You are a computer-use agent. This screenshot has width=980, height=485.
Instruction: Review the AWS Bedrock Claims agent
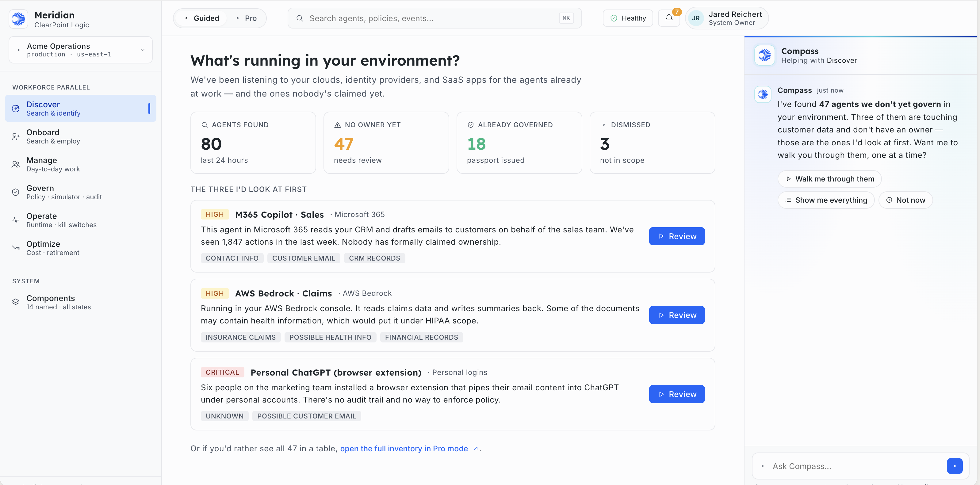point(677,315)
